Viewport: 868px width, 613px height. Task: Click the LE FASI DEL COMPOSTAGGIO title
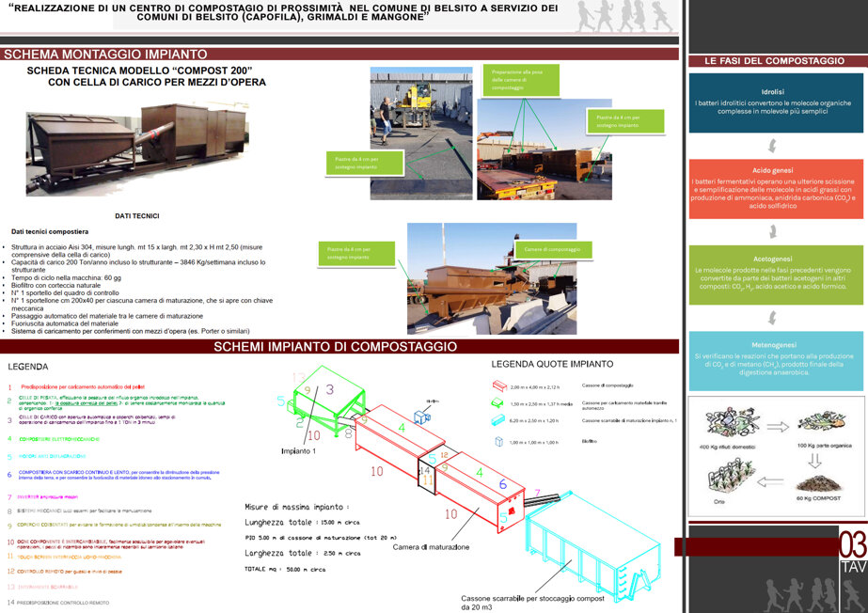point(775,61)
